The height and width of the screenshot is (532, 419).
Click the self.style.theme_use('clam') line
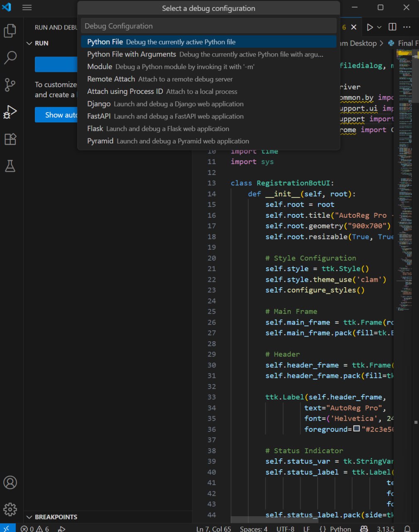(326, 279)
